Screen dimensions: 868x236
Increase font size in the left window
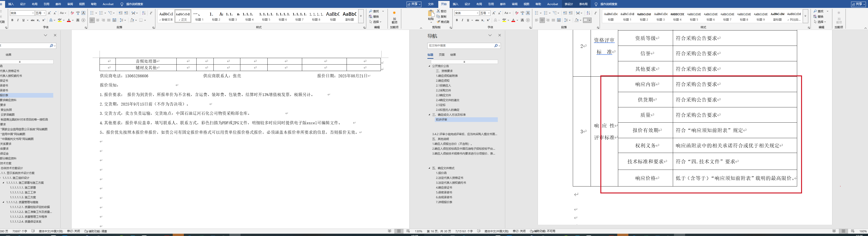pyautogui.click(x=49, y=13)
